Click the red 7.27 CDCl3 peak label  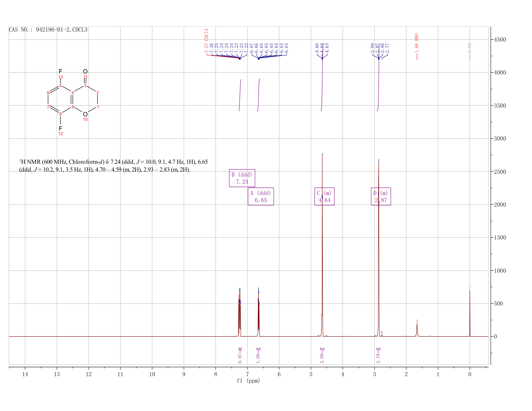[206, 41]
